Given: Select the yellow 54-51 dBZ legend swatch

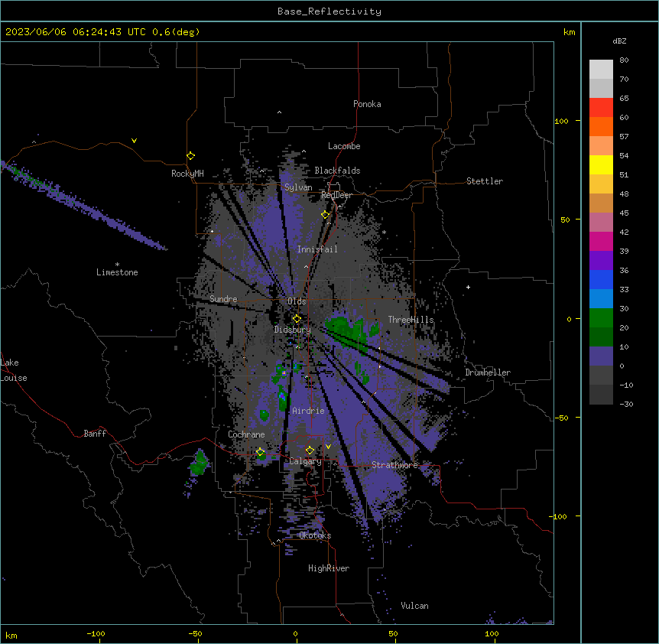Looking at the screenshot, I should (x=601, y=164).
